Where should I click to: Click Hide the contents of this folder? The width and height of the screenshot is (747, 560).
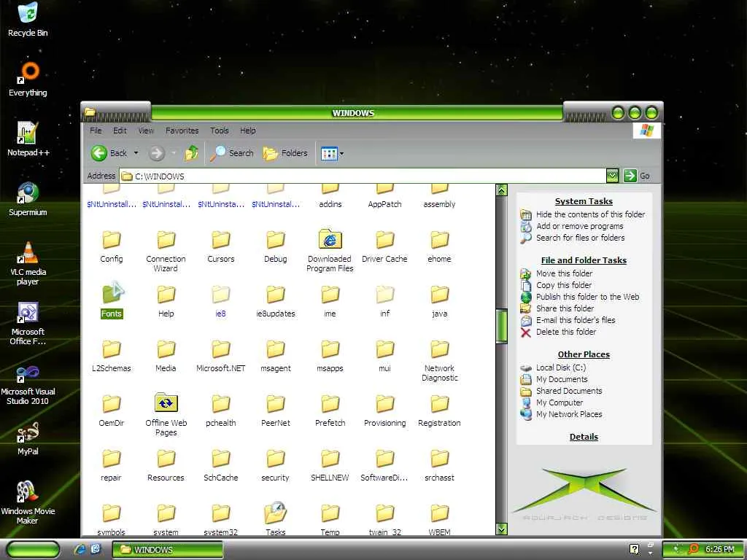[x=590, y=214]
